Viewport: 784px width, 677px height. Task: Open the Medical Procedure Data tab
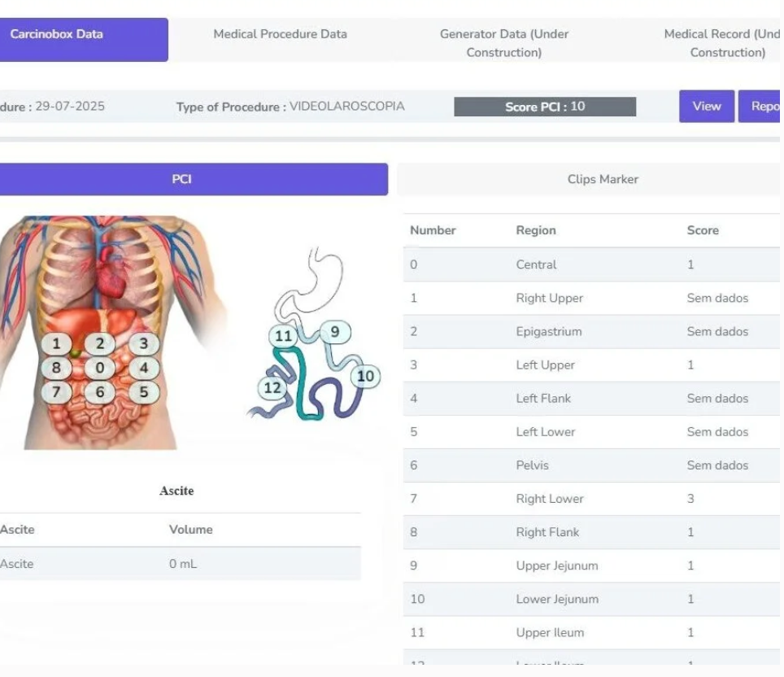pos(280,34)
